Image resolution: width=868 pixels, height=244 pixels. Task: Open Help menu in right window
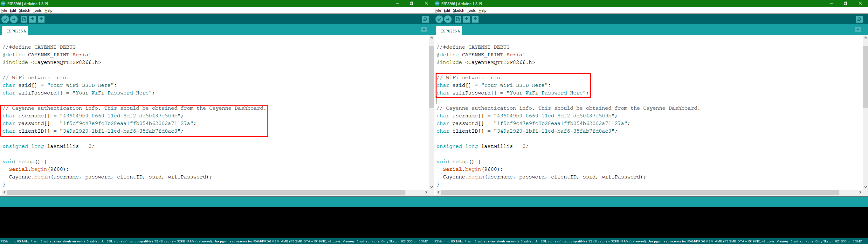tap(482, 10)
